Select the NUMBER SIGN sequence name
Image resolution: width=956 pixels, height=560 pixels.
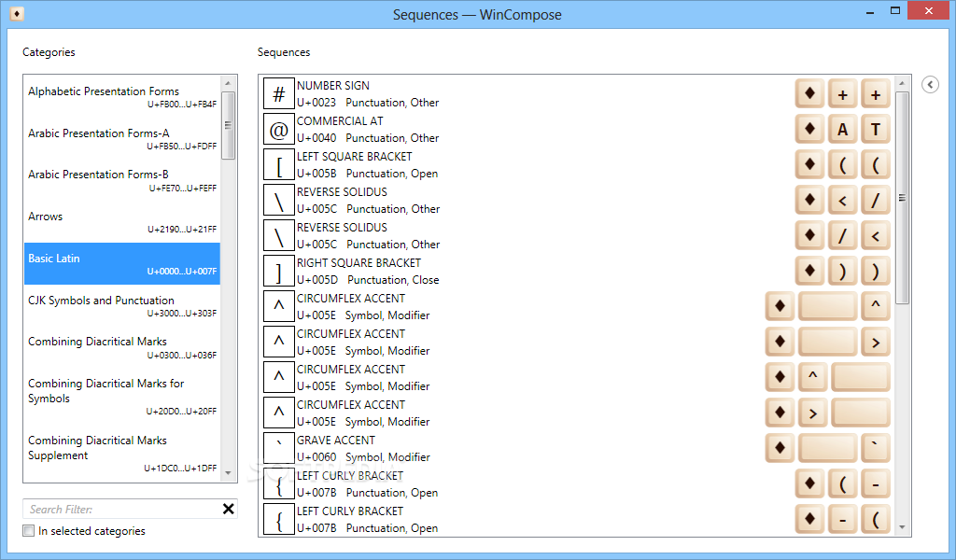point(333,85)
